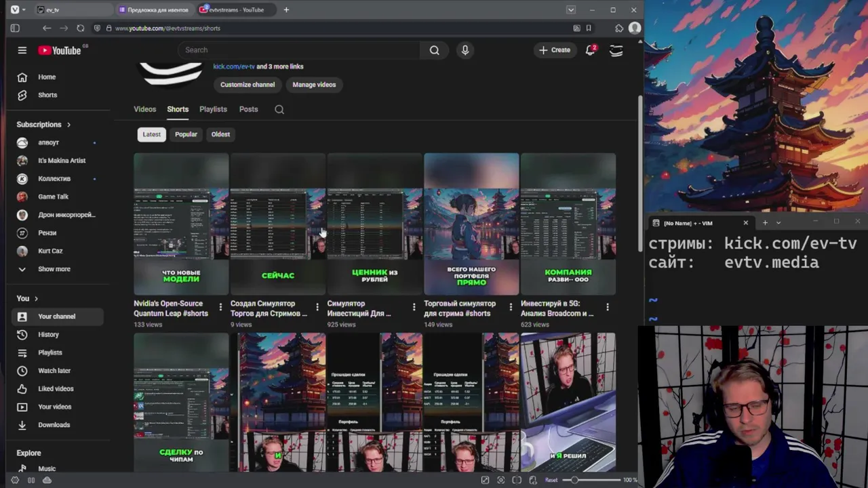Open the YouTube guide hamburger menu

coord(22,50)
